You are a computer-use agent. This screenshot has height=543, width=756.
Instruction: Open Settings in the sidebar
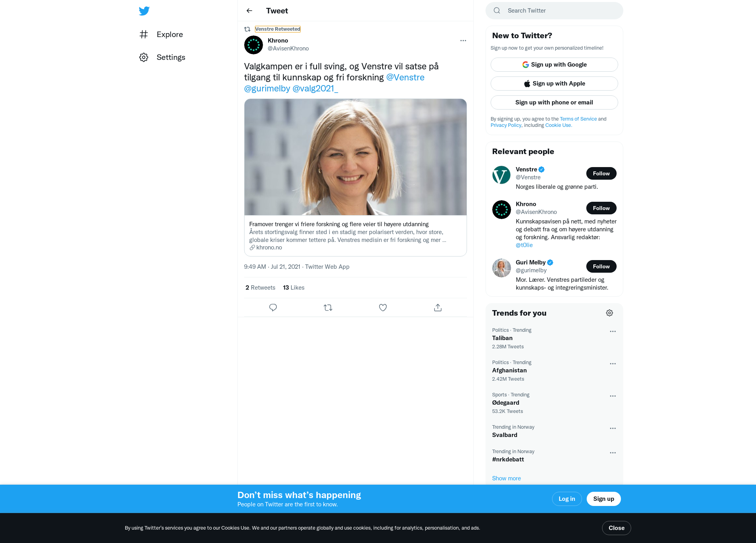163,57
